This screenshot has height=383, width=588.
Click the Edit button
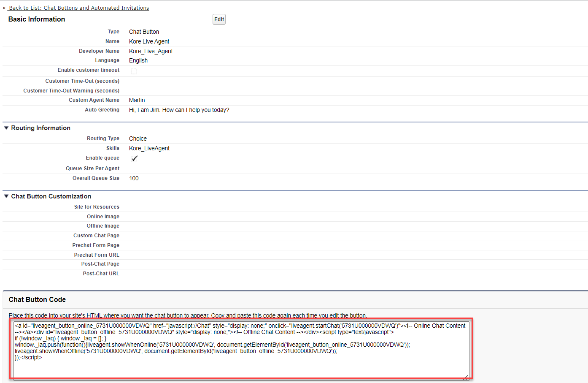[219, 19]
